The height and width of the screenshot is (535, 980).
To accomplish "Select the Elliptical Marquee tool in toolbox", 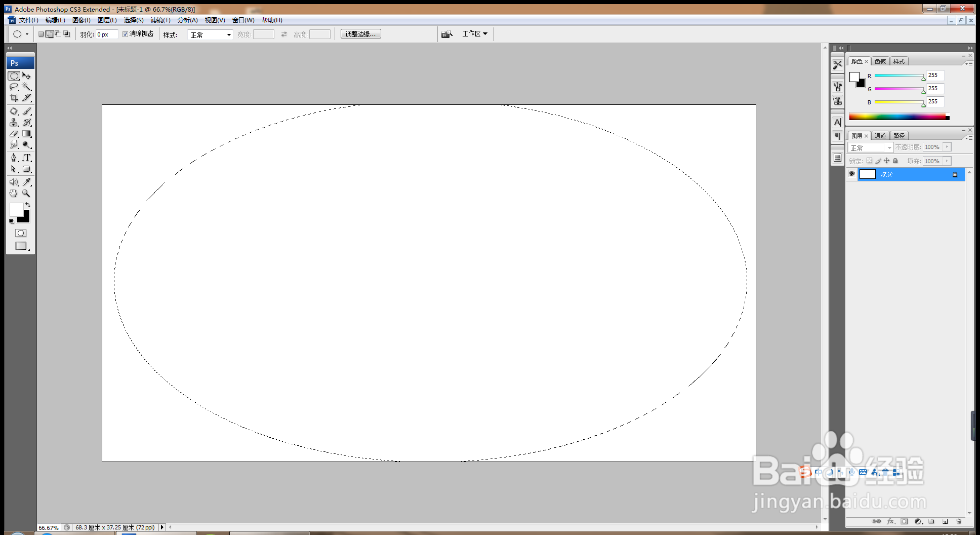I will (14, 76).
